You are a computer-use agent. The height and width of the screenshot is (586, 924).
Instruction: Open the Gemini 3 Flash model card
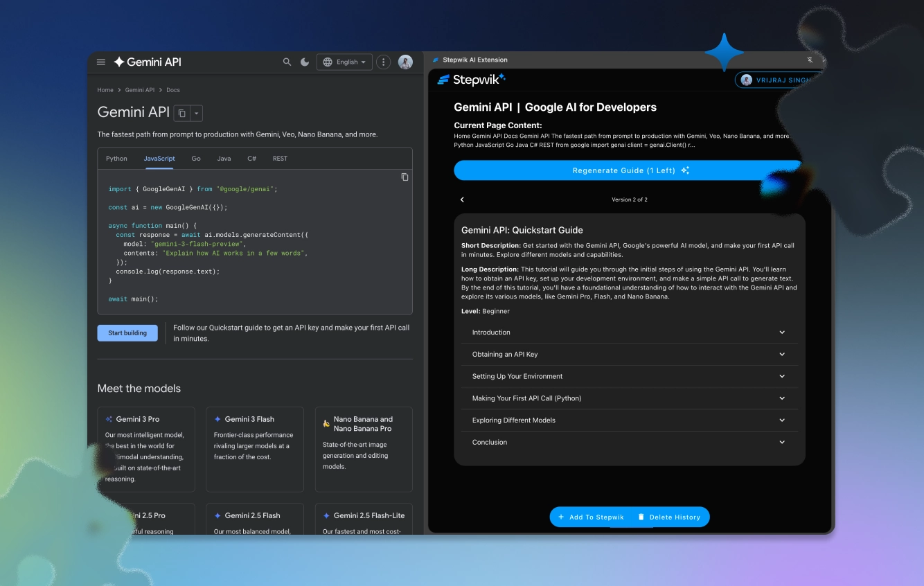tap(255, 450)
